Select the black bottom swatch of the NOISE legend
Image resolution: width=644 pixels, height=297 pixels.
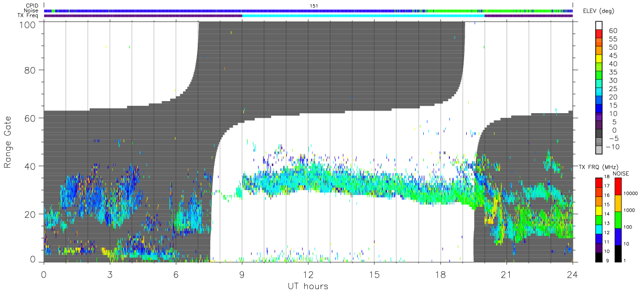coord(617,254)
